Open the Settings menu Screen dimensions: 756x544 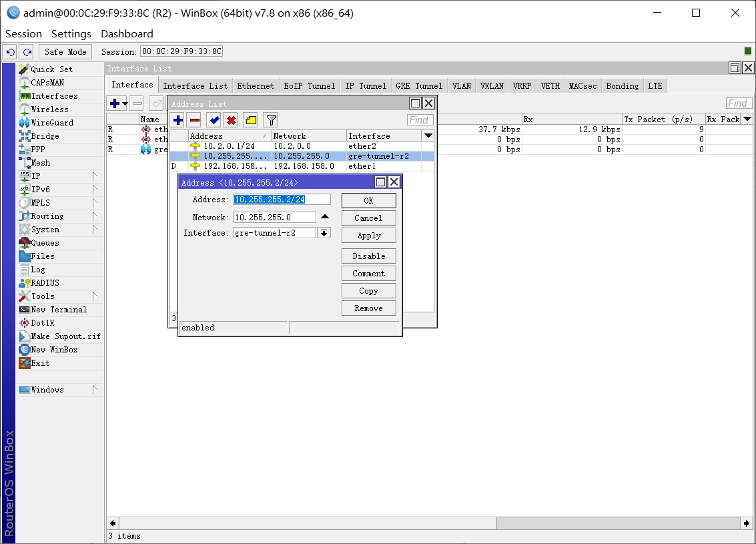click(71, 34)
